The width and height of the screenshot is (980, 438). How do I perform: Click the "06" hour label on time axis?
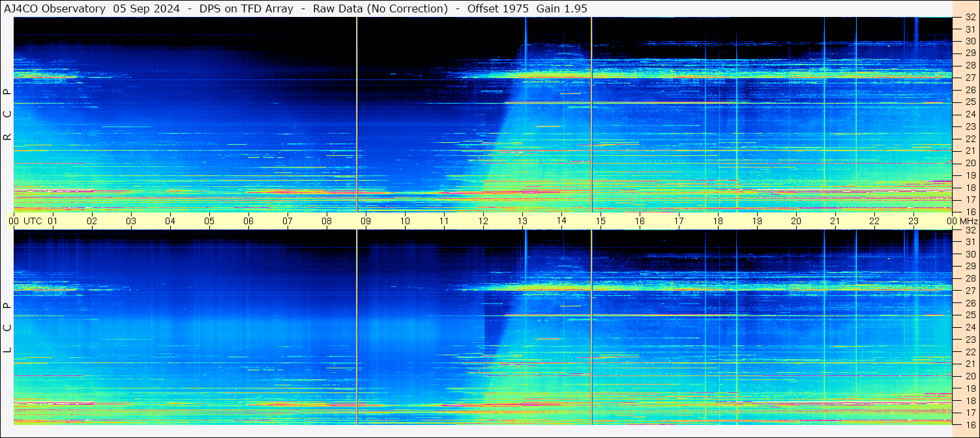[x=248, y=221]
